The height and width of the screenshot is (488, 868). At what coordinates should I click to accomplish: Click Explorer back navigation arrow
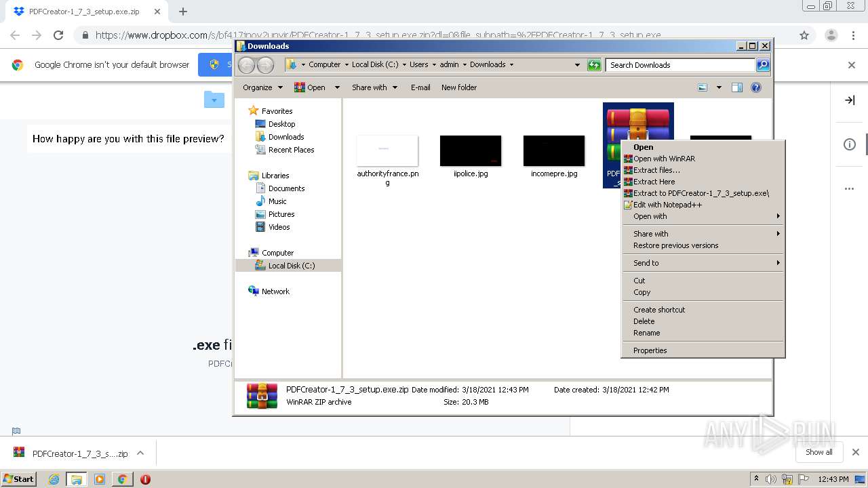pyautogui.click(x=247, y=65)
